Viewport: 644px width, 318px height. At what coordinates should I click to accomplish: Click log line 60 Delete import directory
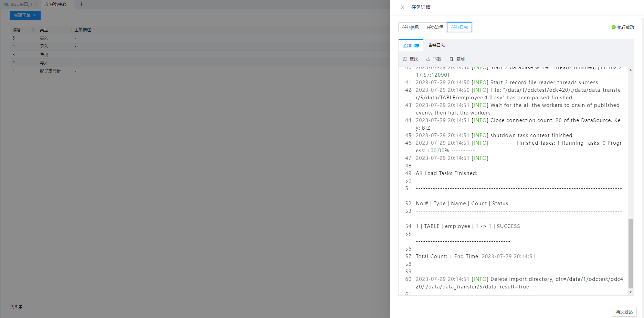click(x=519, y=283)
